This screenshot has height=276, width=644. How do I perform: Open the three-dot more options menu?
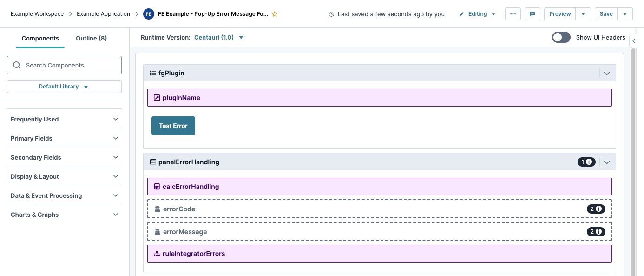pyautogui.click(x=513, y=14)
